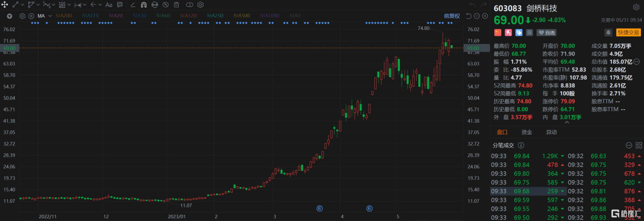Click the pink lightning bolt icon

(508, 33)
